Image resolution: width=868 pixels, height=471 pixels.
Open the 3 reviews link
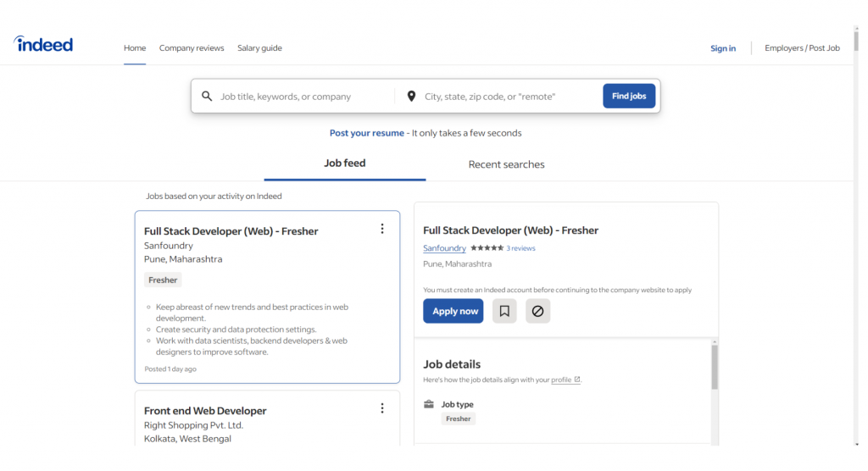coord(521,248)
